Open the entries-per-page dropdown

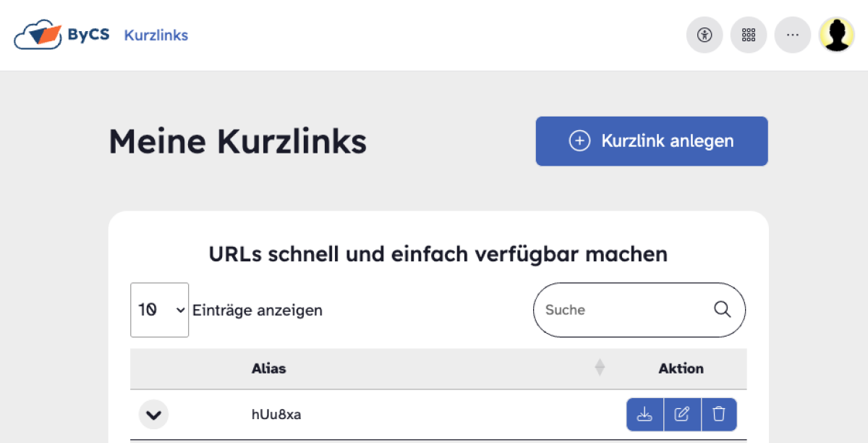(160, 310)
